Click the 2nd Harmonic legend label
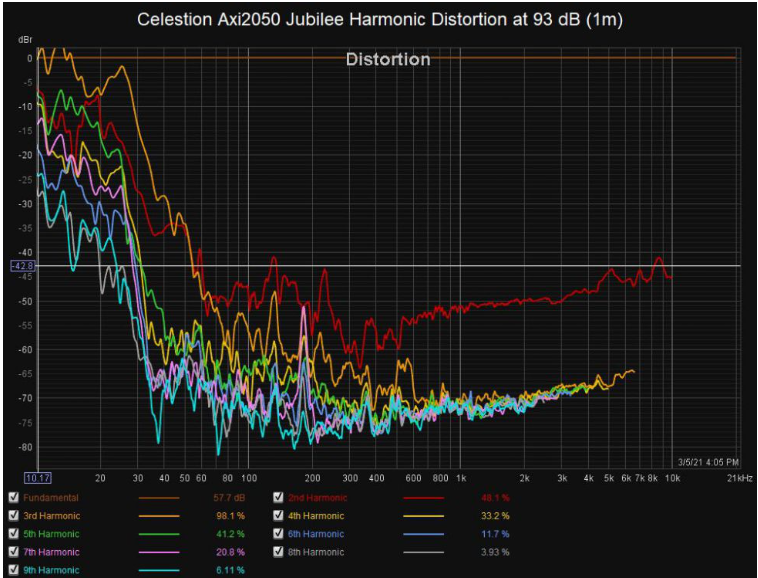This screenshot has height=578, width=758. (x=318, y=498)
